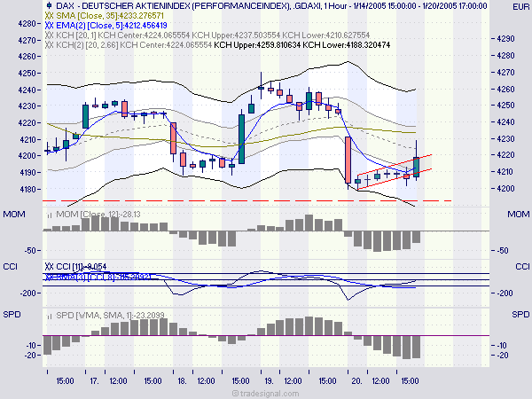
Task: Click the EMA(2) indicator legend icon
Action: click(x=49, y=26)
